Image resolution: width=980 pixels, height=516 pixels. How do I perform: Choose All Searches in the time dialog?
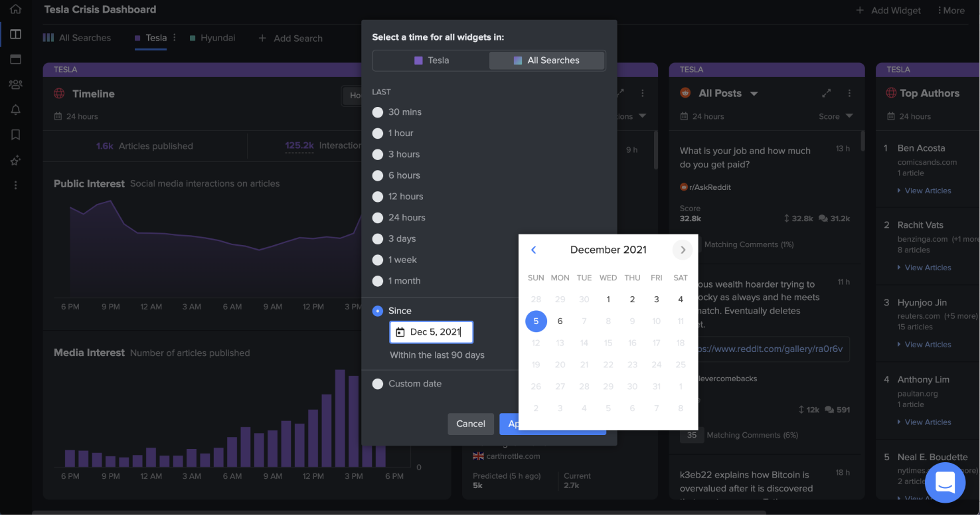click(x=547, y=60)
